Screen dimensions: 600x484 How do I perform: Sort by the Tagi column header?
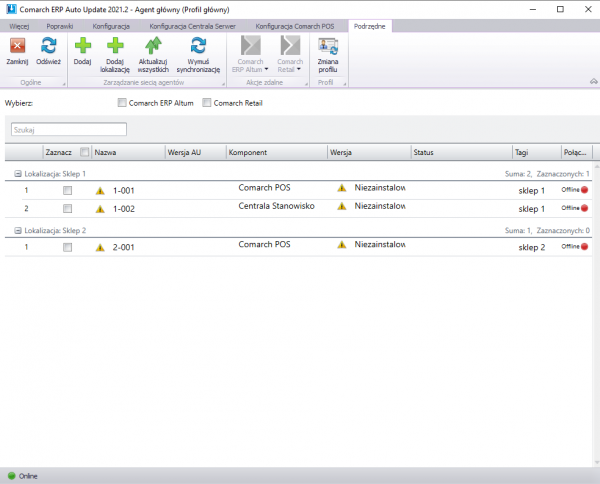click(x=536, y=152)
